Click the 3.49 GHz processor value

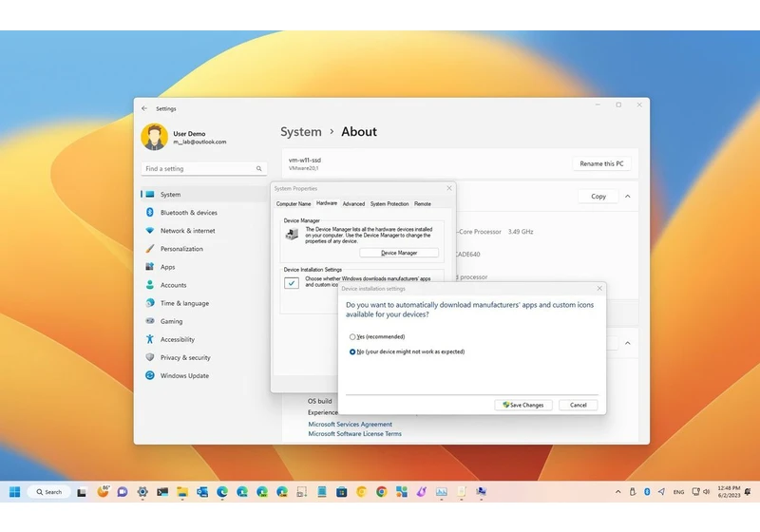click(521, 232)
